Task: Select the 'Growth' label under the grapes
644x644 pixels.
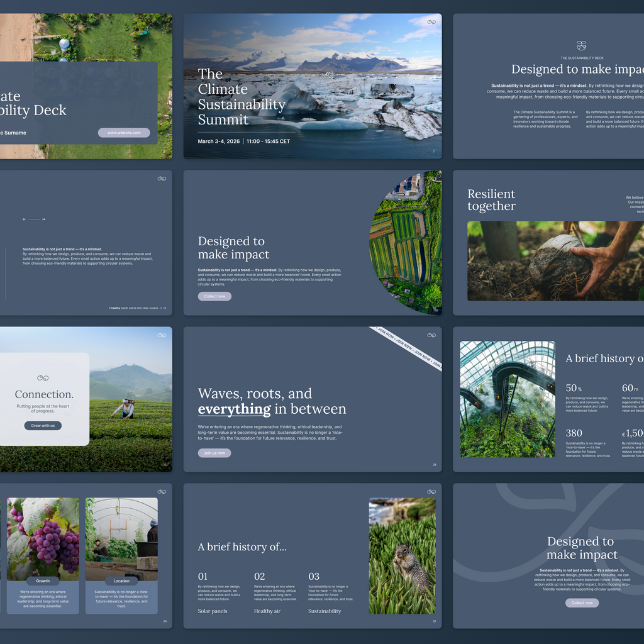Action: click(43, 581)
